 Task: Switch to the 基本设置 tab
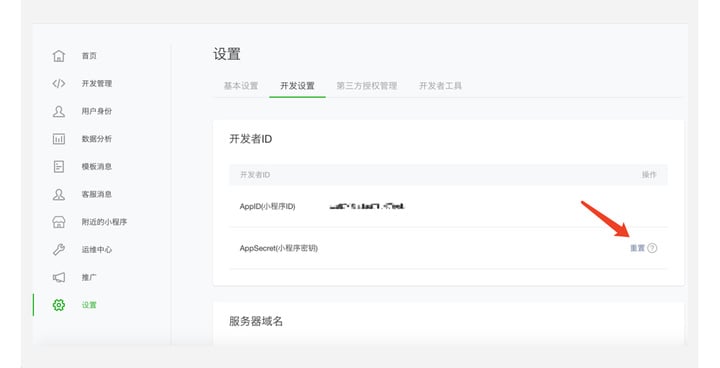(241, 86)
